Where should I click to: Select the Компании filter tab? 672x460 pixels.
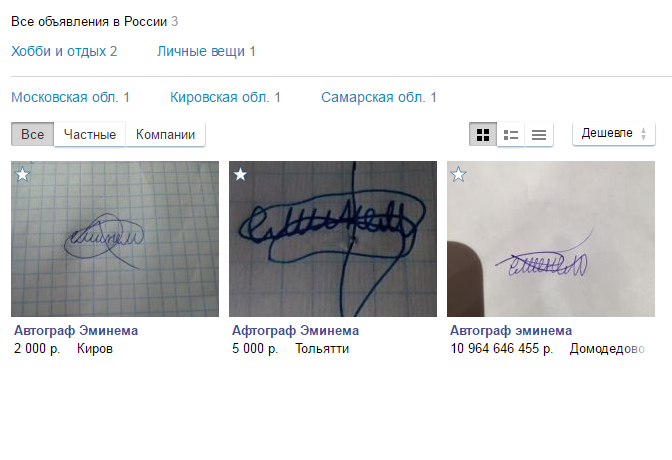165,134
